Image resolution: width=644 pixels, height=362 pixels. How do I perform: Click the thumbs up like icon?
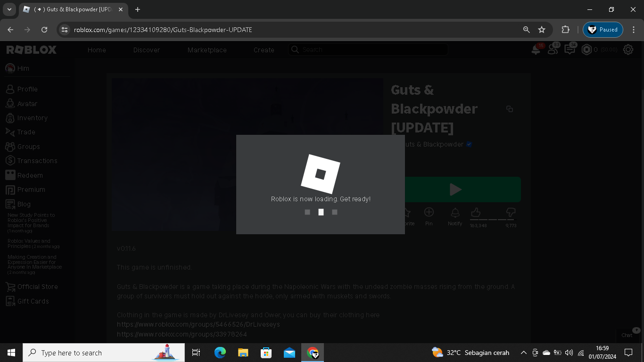[x=476, y=213]
